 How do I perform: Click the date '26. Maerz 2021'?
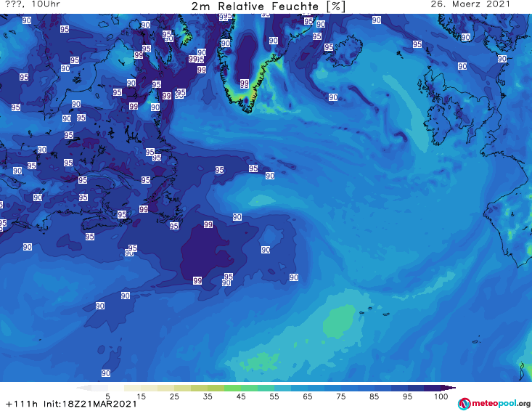tap(470, 4)
